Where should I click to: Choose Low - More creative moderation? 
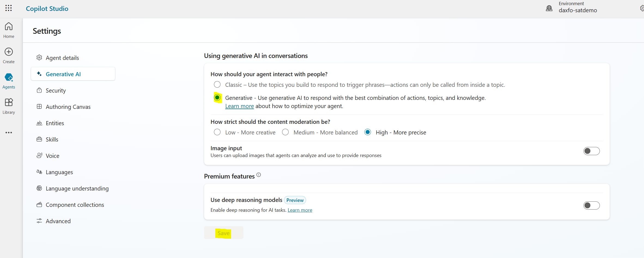pos(217,132)
